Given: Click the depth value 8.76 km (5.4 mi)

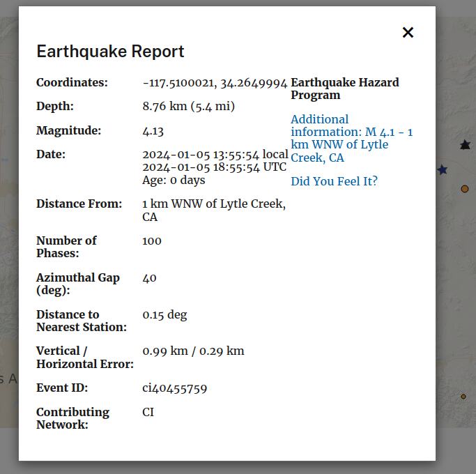Looking at the screenshot, I should [x=188, y=107].
